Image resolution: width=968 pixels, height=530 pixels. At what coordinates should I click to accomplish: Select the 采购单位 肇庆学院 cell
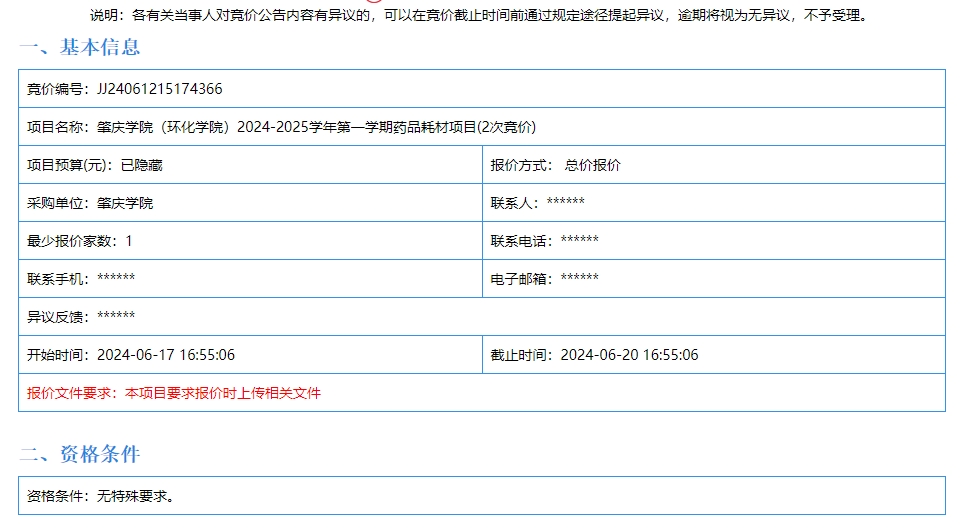tap(90, 203)
